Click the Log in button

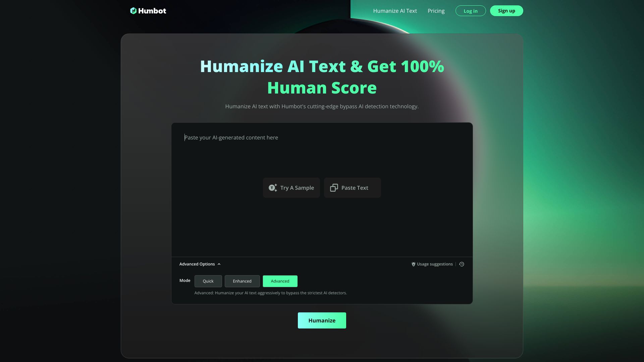click(471, 11)
